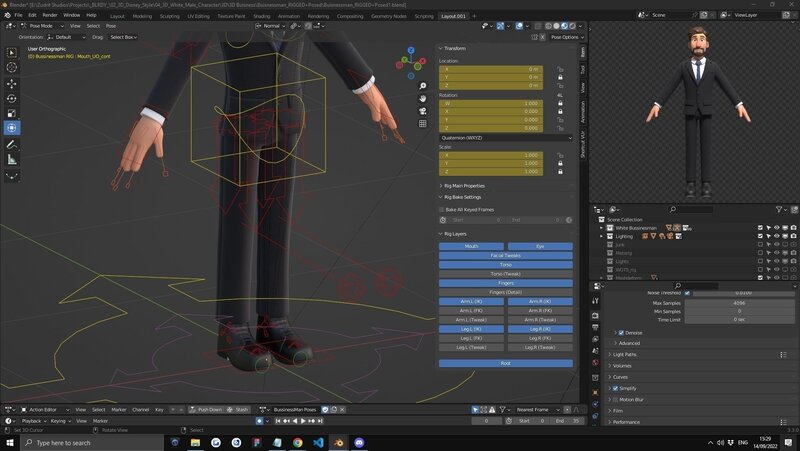
Task: Select the Cursor tool in the viewport toolbar
Action: [12, 67]
